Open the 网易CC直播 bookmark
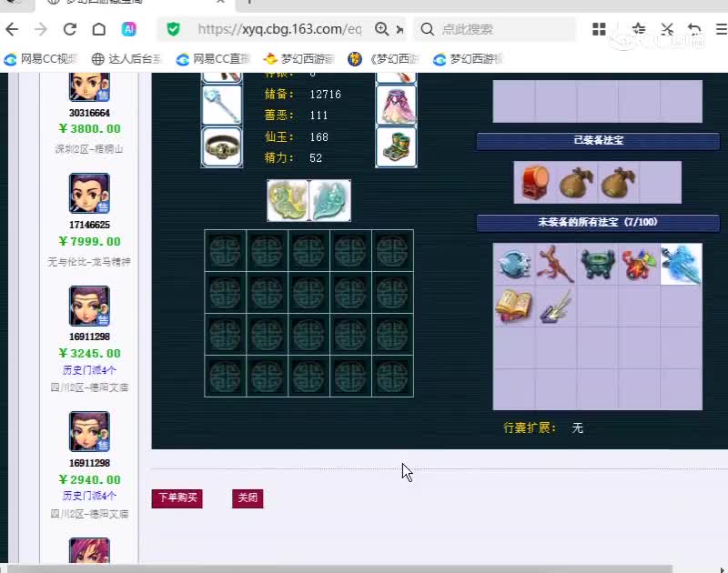Screen dimensions: 728x573 pos(213,59)
